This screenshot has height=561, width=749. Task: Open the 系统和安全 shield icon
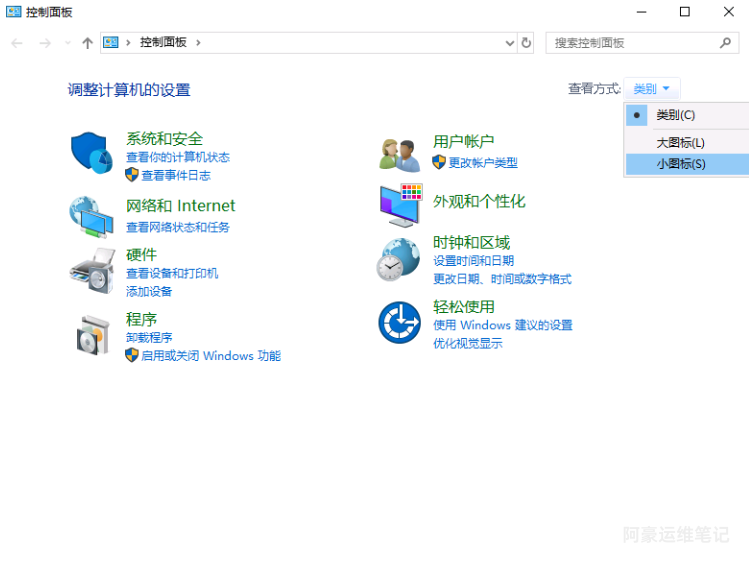pyautogui.click(x=91, y=152)
